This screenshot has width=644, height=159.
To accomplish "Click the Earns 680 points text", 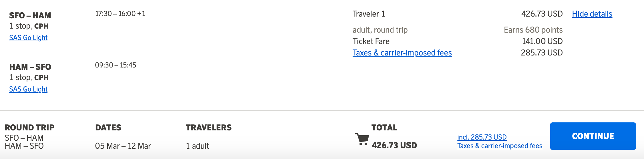I will [533, 30].
